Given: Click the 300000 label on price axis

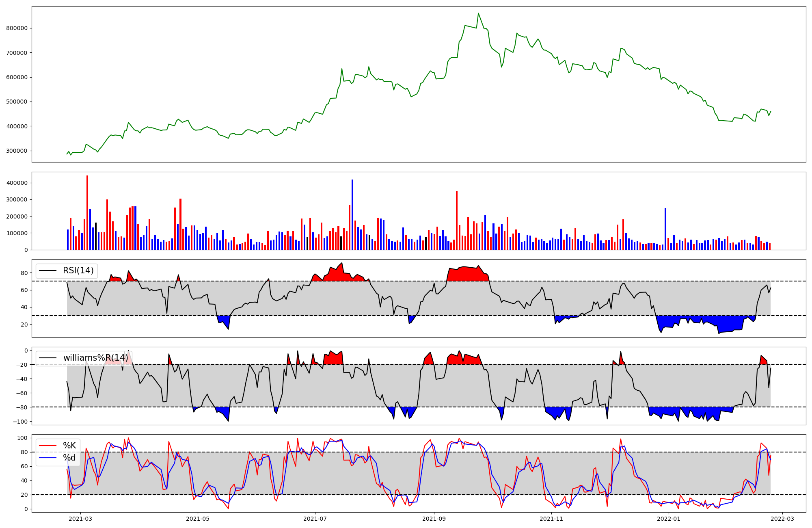Looking at the screenshot, I should click(x=17, y=151).
